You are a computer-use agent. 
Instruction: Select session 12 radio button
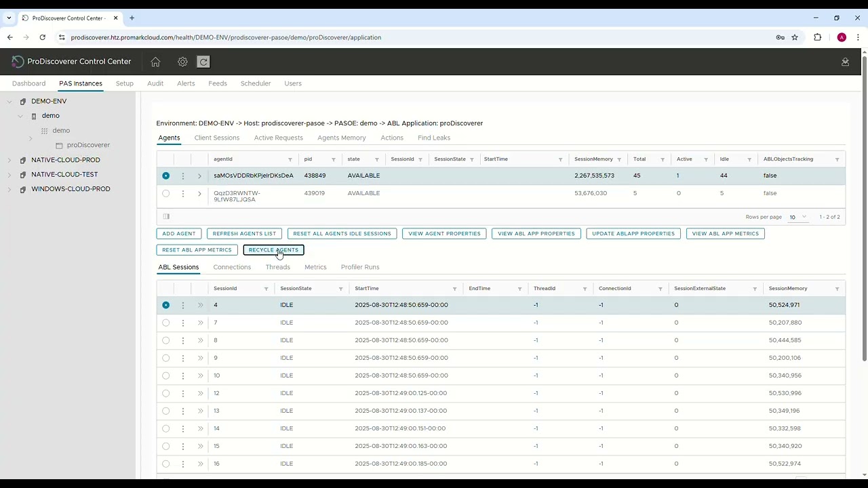pyautogui.click(x=165, y=393)
